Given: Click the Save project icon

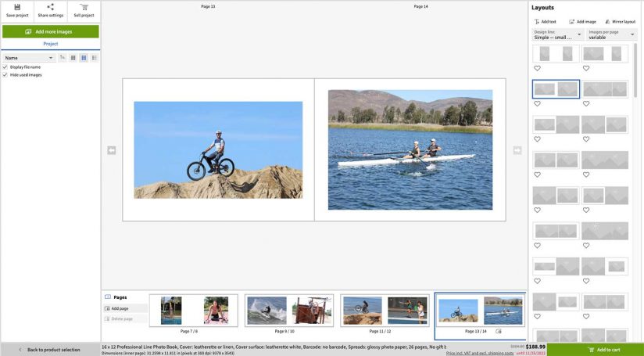Looking at the screenshot, I should [x=16, y=7].
